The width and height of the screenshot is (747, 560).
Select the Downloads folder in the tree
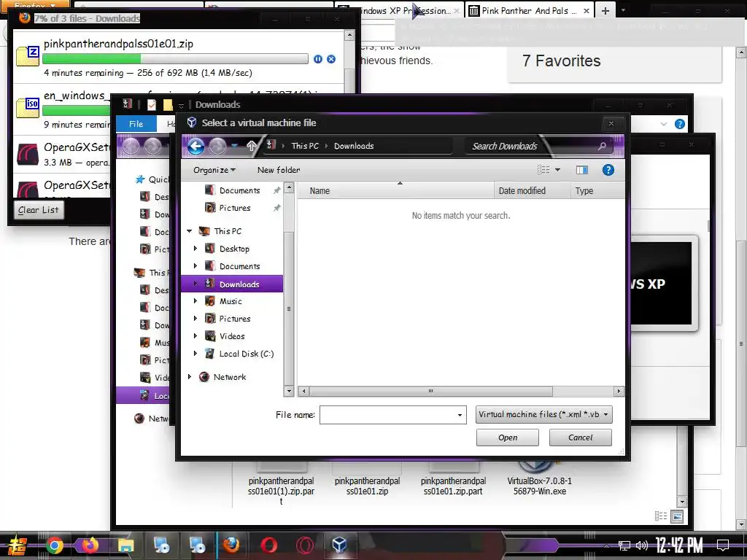pyautogui.click(x=232, y=284)
